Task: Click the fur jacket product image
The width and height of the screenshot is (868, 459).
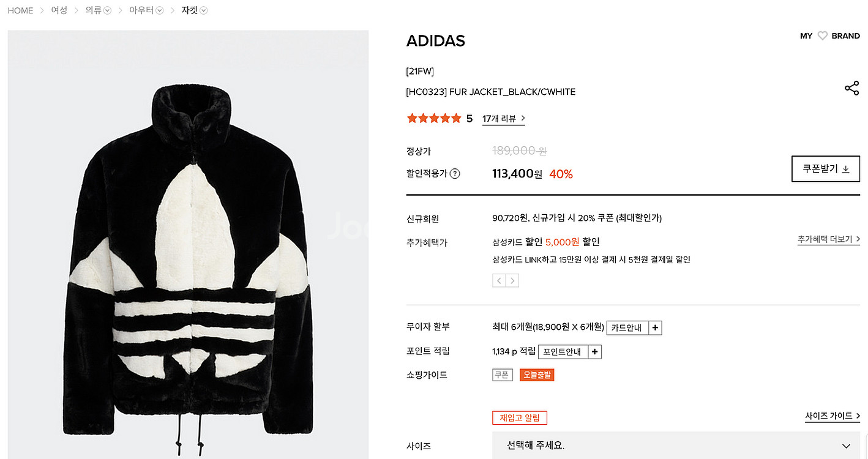Action: (x=188, y=245)
